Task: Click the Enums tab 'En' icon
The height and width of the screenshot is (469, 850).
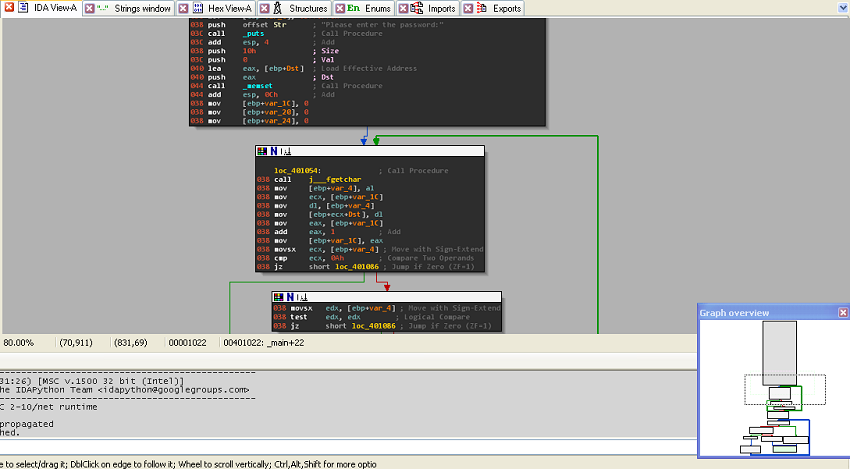Action: pyautogui.click(x=353, y=8)
